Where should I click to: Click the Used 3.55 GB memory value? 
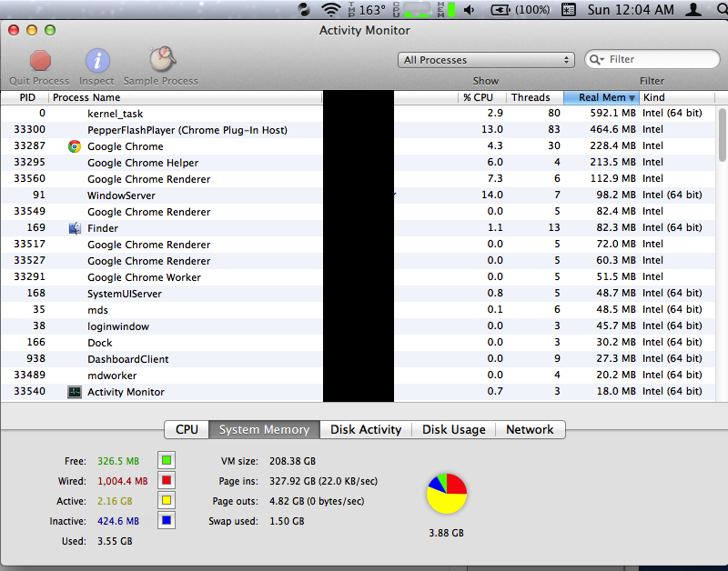[115, 541]
